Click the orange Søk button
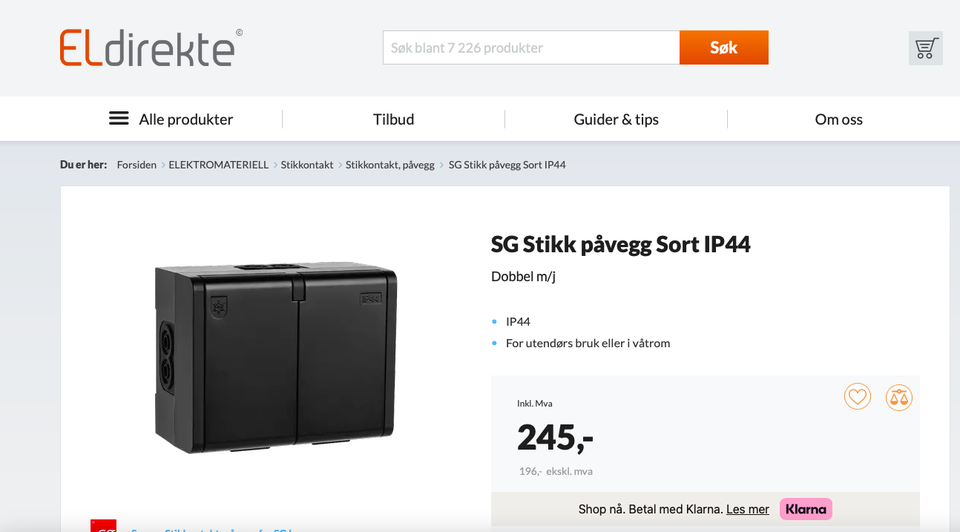The height and width of the screenshot is (532, 960). [x=724, y=48]
